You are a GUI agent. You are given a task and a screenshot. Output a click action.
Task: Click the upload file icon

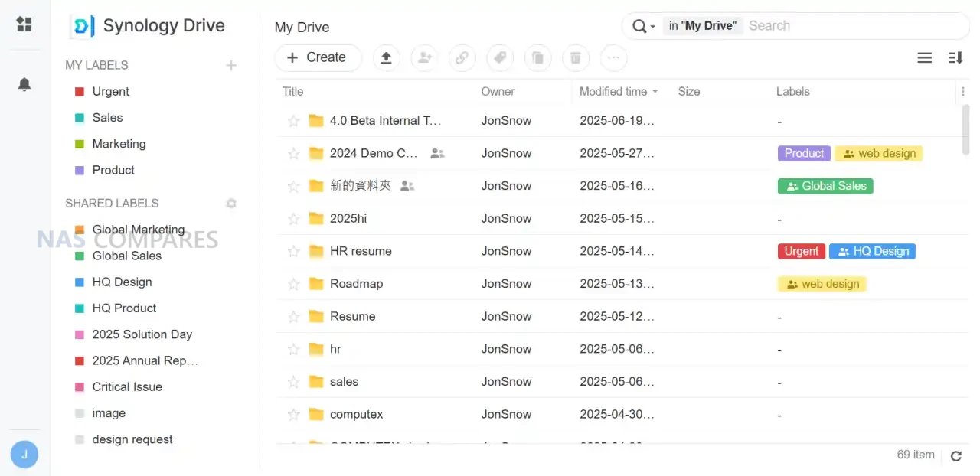point(387,57)
